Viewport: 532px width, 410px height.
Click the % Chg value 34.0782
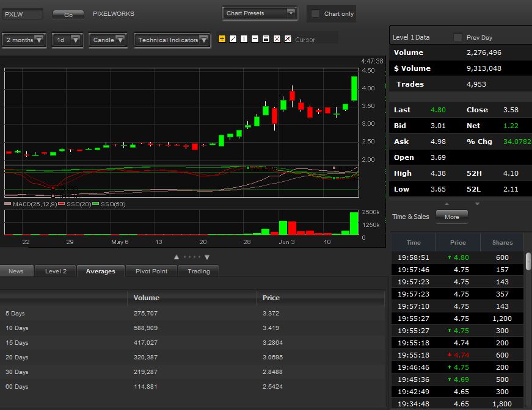[517, 142]
